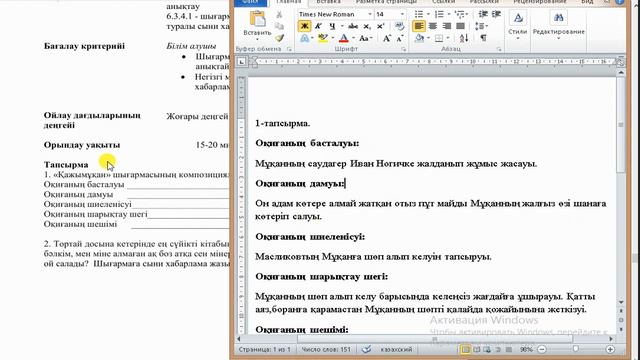Screen dimensions: 640x360
Task: Click the Word vertical scrollbar thumb
Action: (x=621, y=124)
